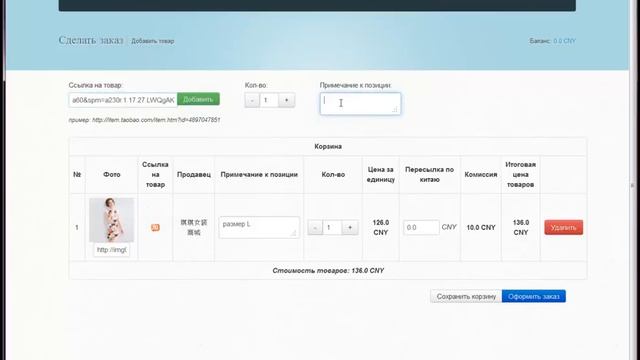Focus the Примечание к позиции textarea at top
The height and width of the screenshot is (360, 640).
point(360,104)
